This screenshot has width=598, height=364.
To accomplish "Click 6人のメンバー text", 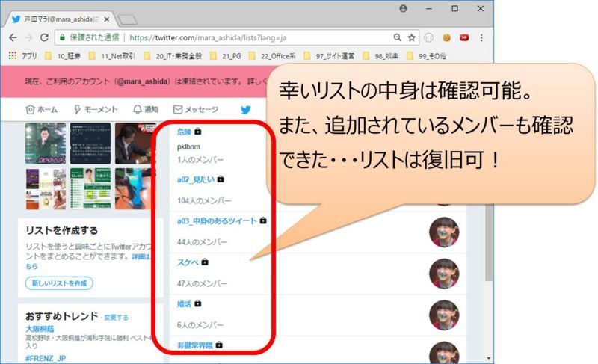I will 200,325.
